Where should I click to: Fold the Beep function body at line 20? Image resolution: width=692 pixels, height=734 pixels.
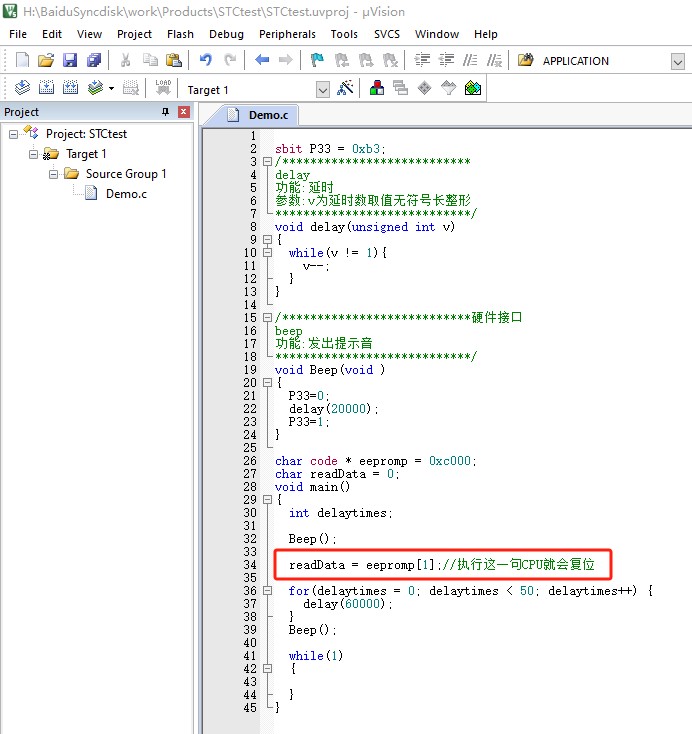[267, 382]
